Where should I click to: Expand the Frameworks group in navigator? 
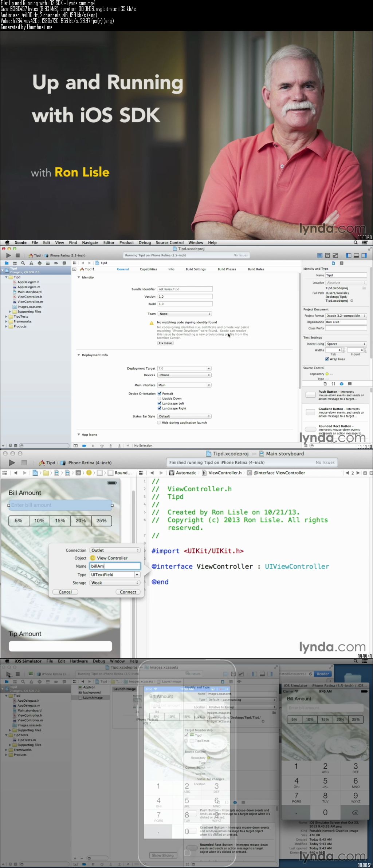(6, 321)
